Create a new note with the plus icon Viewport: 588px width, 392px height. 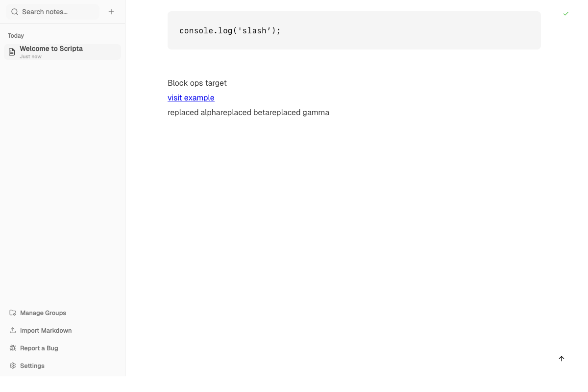[x=111, y=11]
